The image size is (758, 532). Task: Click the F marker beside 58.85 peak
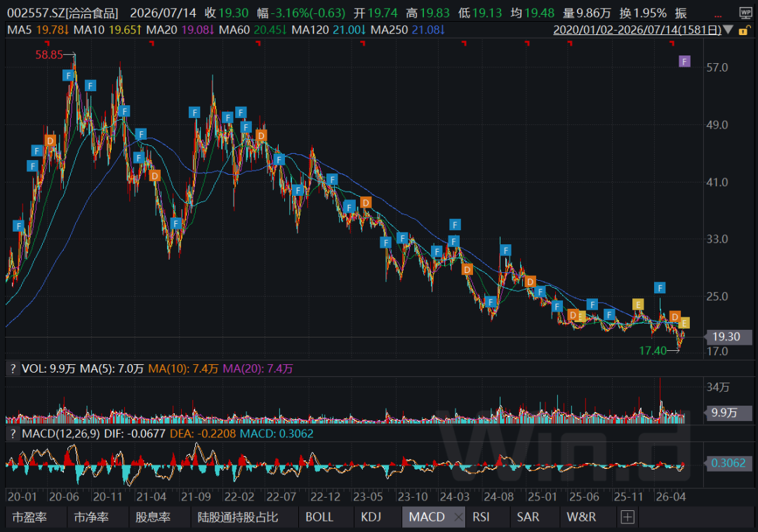tap(69, 75)
